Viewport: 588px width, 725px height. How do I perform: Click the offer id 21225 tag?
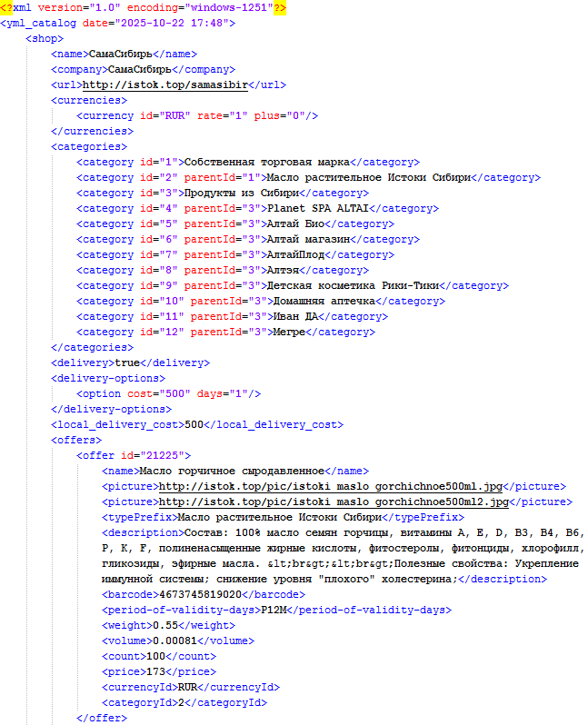click(x=134, y=455)
